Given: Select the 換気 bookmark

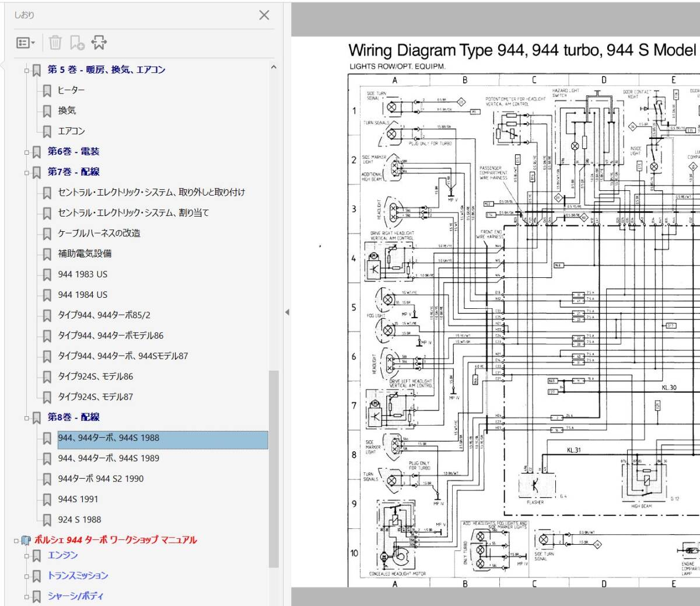Looking at the screenshot, I should click(x=66, y=110).
